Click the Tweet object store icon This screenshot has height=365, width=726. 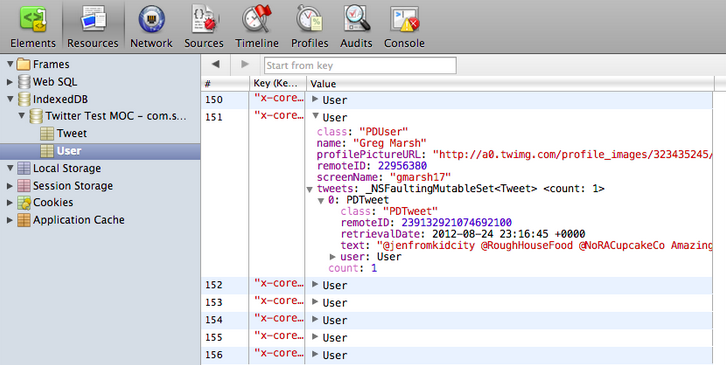47,133
